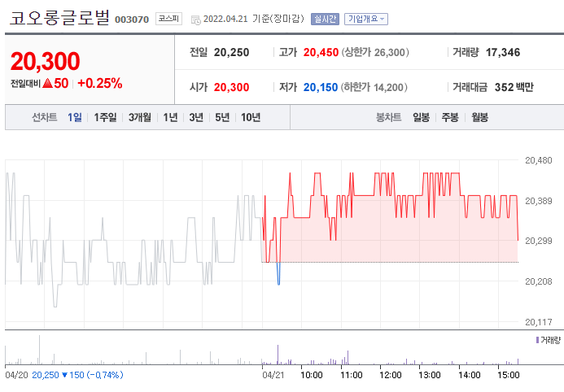Click the 04/20 axis date label

[16, 375]
